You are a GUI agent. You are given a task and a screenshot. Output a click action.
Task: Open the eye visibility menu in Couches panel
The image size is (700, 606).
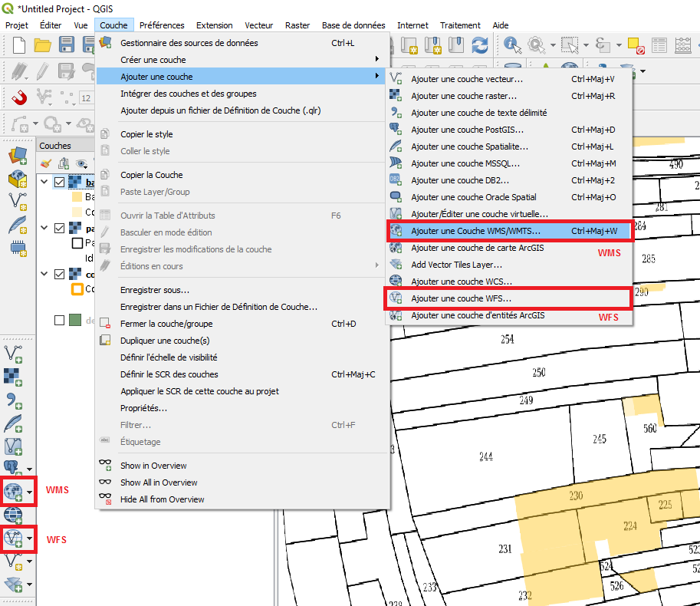tap(81, 163)
